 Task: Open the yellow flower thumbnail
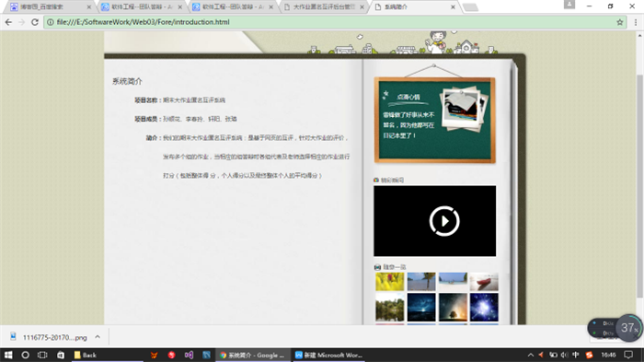pos(390,282)
